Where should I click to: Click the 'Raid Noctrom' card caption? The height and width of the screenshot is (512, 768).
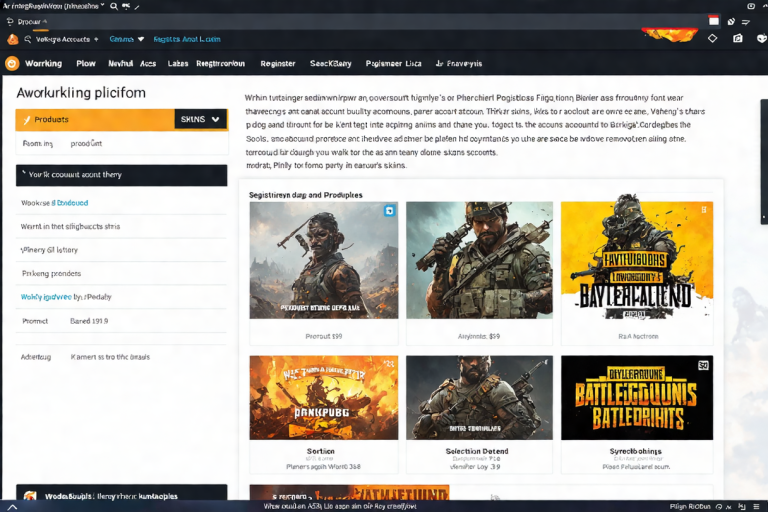tap(638, 337)
